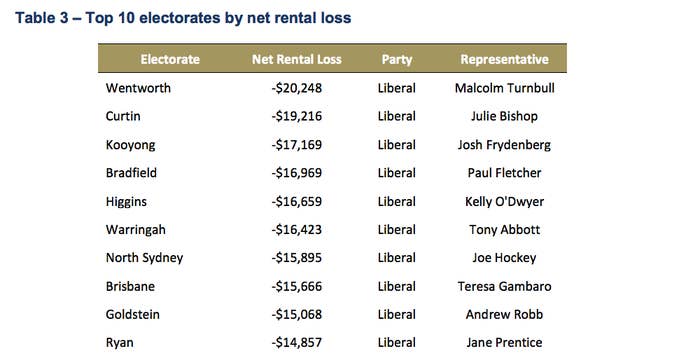The image size is (700, 363).
Task: Click the Table 3 title heading
Action: pyautogui.click(x=183, y=18)
